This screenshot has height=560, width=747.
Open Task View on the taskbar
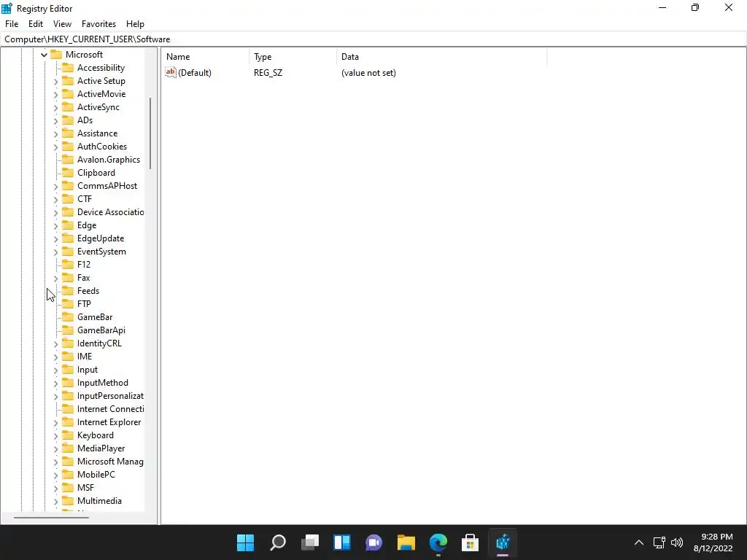click(310, 542)
